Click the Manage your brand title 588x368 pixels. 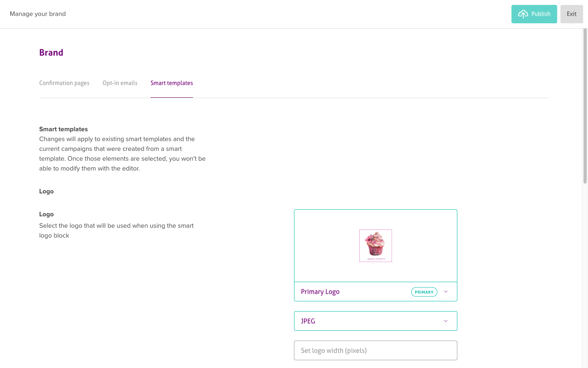[38, 14]
